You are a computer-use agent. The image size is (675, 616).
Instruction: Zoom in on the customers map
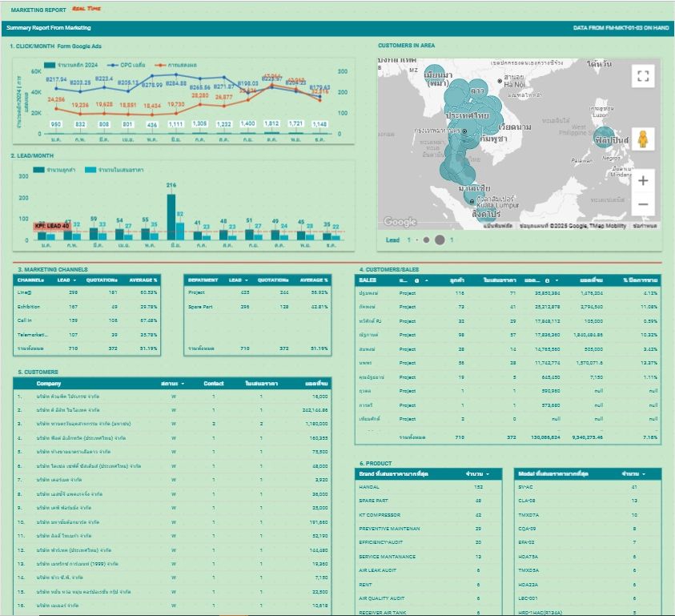pos(643,181)
